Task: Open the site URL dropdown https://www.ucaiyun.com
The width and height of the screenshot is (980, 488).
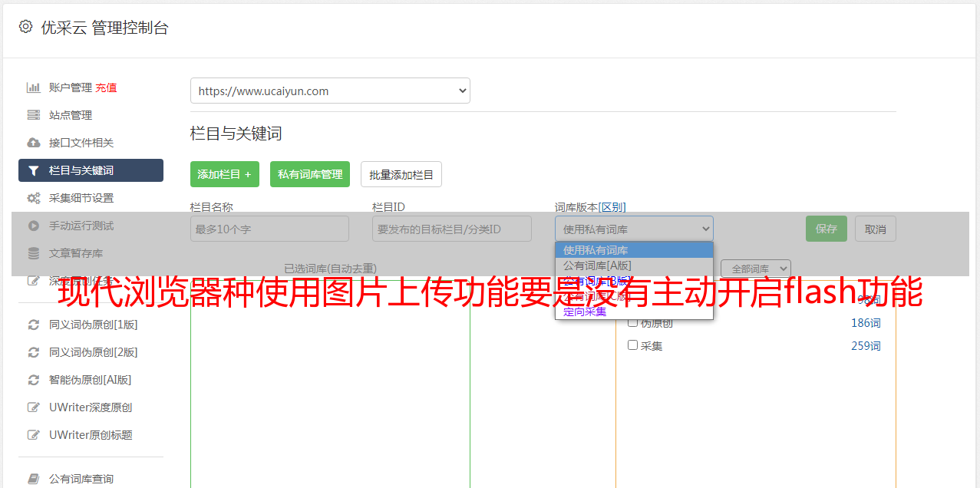Action: pos(330,91)
